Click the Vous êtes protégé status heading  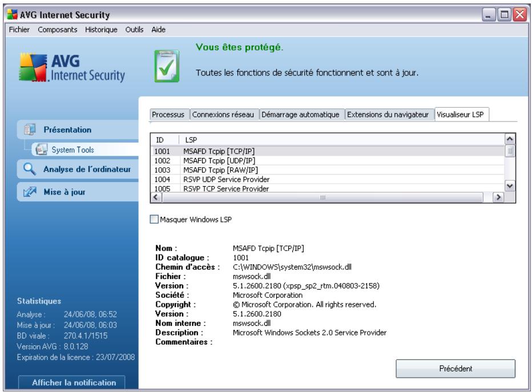[x=239, y=47]
